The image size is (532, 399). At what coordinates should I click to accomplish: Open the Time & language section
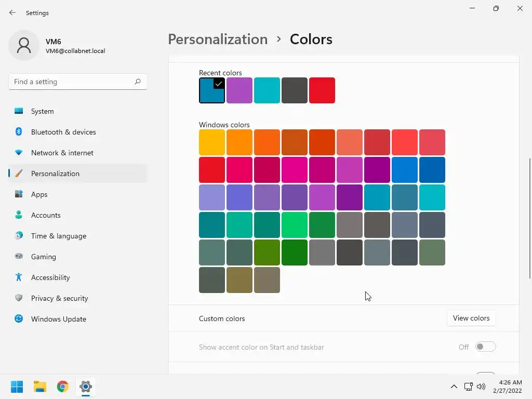point(58,236)
